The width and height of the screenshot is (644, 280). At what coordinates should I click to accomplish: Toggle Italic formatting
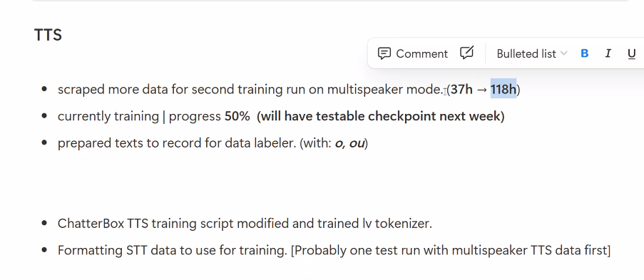[x=608, y=53]
